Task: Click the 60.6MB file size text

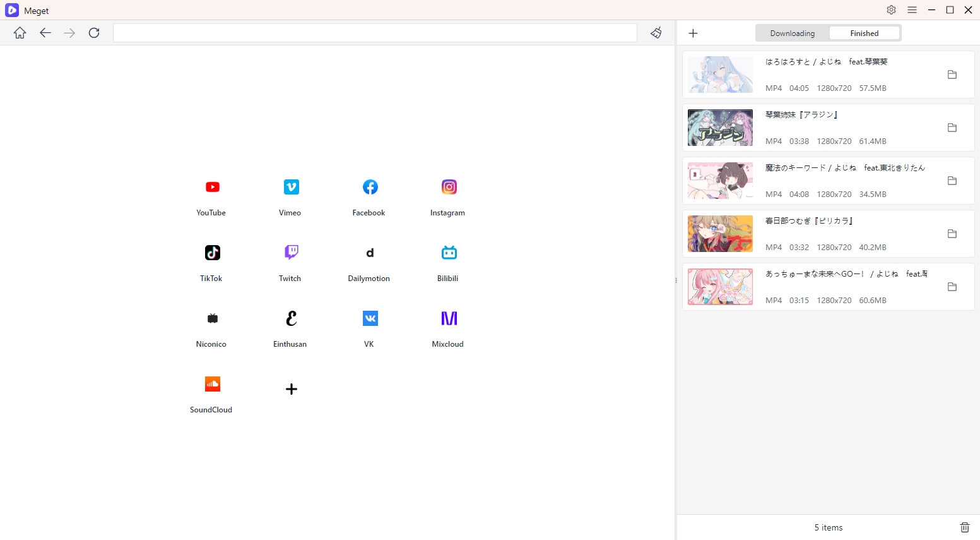Action: point(873,301)
